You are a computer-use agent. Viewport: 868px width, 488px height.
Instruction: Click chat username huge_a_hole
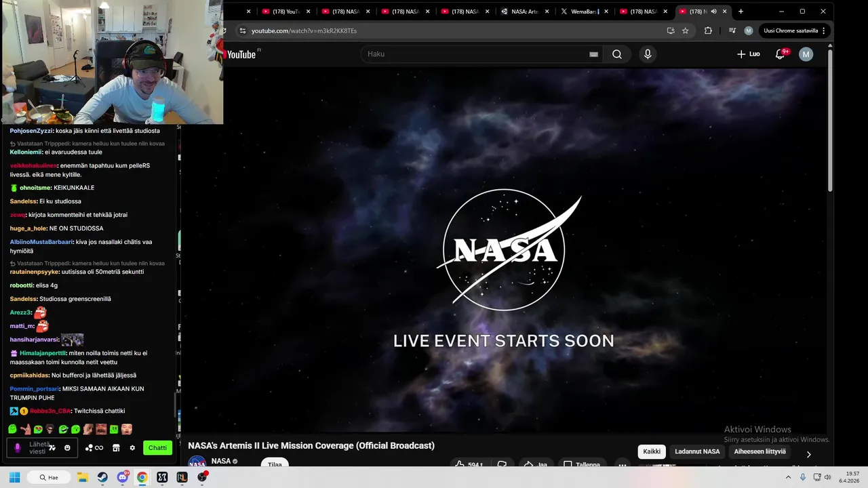[28, 228]
